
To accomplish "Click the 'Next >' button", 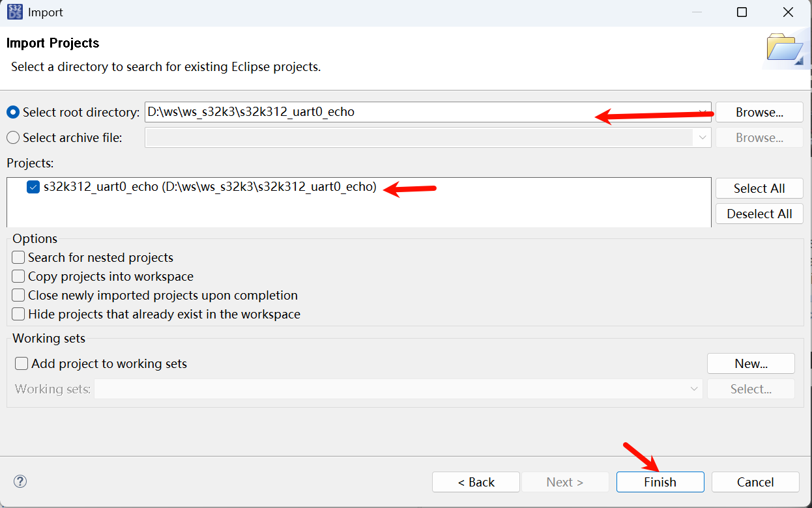I will click(564, 482).
